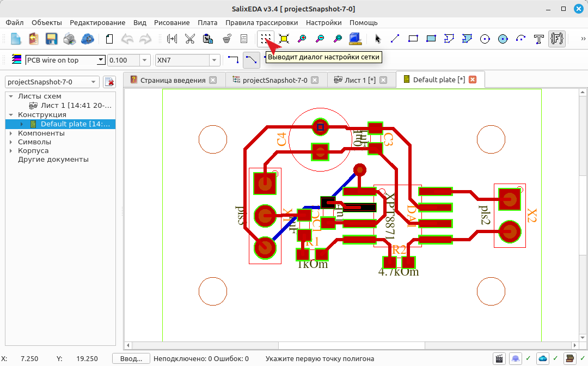
Task: Open the Правила трассировки menu
Action: click(x=261, y=22)
